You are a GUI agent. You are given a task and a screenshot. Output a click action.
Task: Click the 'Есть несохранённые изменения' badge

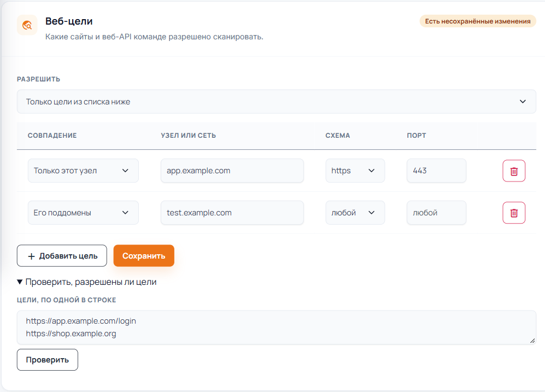478,21
